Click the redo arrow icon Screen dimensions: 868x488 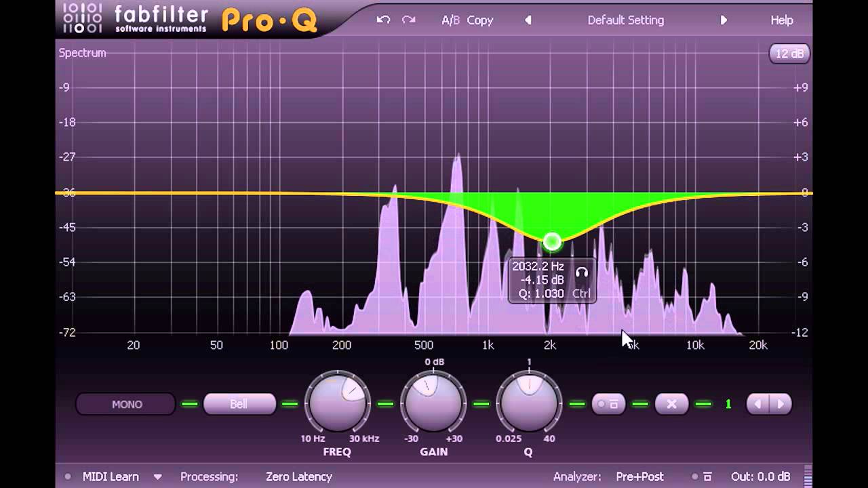click(408, 20)
